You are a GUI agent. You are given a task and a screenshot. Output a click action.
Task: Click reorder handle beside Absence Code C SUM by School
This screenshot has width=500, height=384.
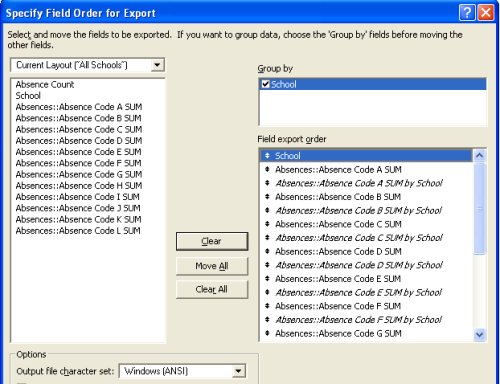267,238
